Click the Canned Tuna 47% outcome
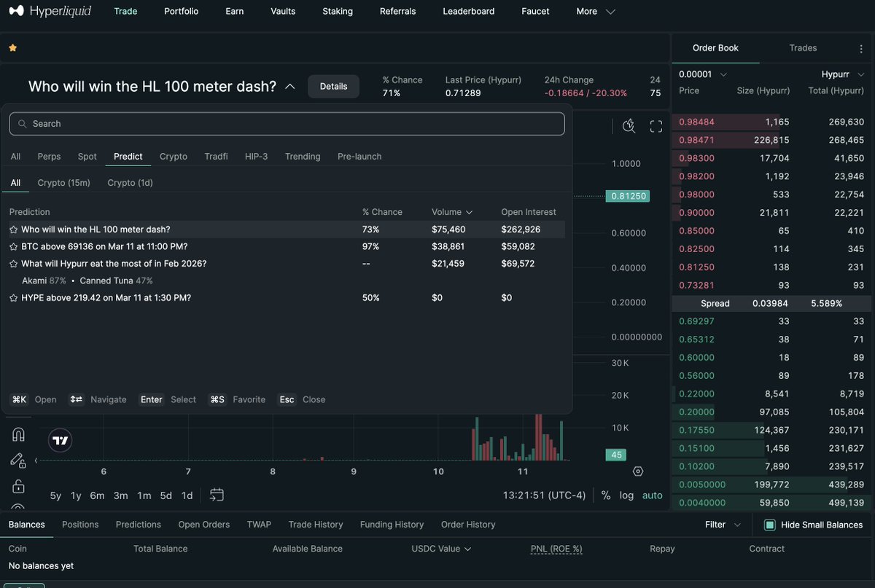 (x=116, y=281)
